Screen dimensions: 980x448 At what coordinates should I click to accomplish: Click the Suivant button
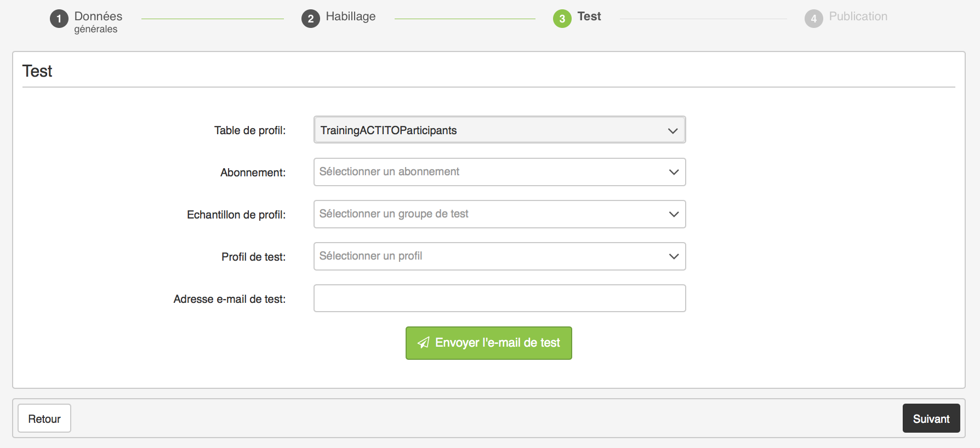coord(931,418)
